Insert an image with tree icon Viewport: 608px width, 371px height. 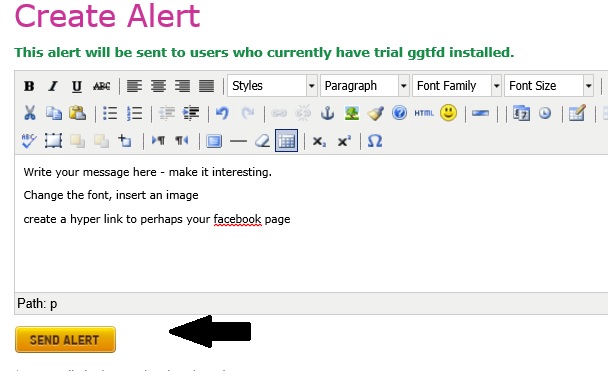point(352,113)
